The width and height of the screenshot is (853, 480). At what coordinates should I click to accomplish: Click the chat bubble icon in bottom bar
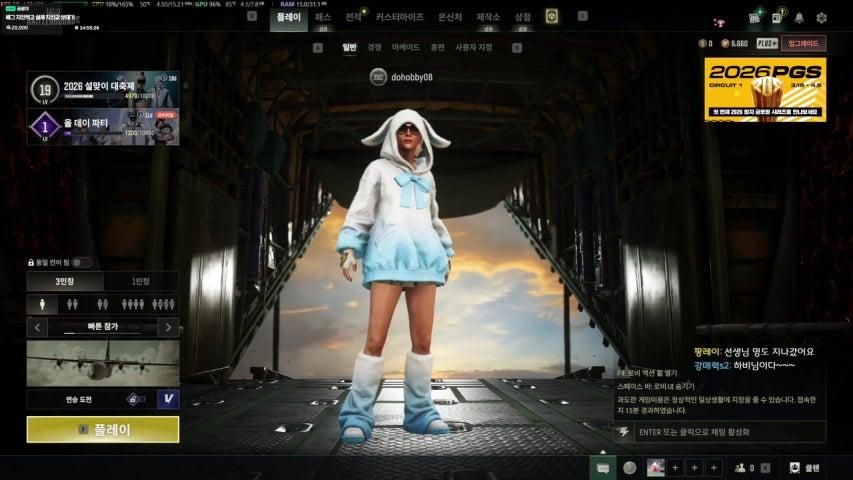[x=601, y=467]
